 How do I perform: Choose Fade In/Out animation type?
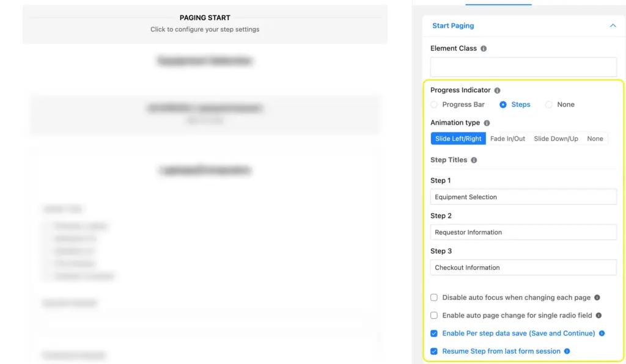click(508, 138)
